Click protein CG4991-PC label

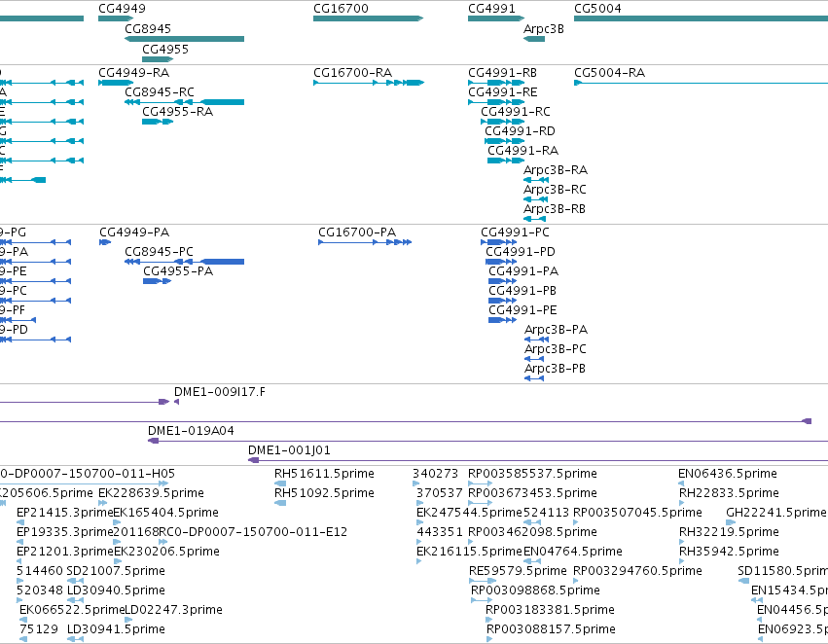[x=515, y=233]
